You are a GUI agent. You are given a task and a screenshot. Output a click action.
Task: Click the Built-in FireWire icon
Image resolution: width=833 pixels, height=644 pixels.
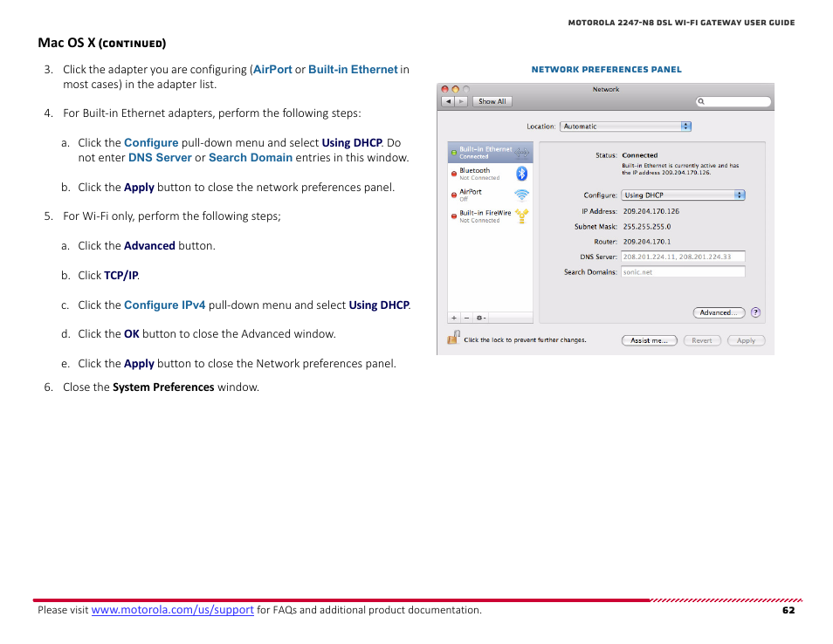(x=521, y=216)
